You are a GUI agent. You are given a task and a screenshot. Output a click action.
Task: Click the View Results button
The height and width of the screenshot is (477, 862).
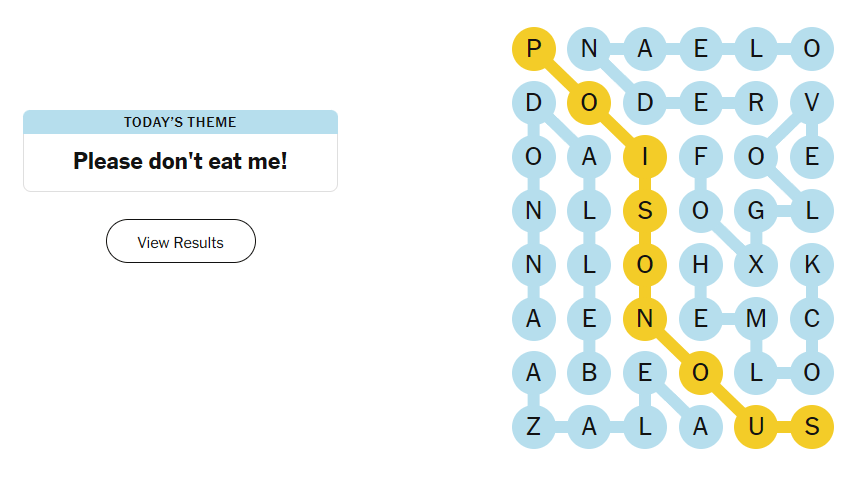tap(181, 242)
